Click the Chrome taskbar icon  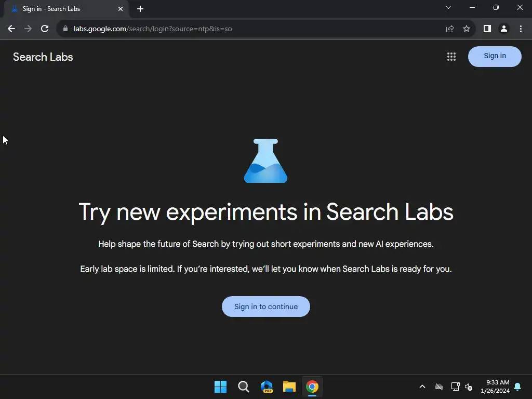[312, 387]
